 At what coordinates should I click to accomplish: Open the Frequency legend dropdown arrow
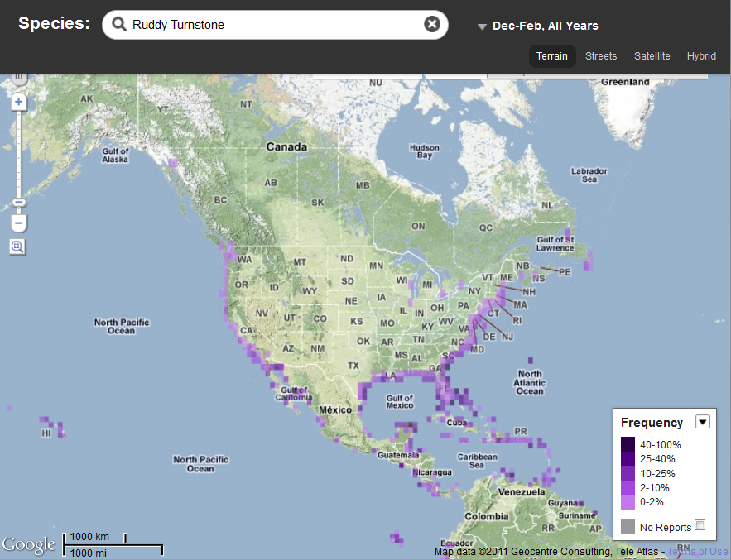702,422
